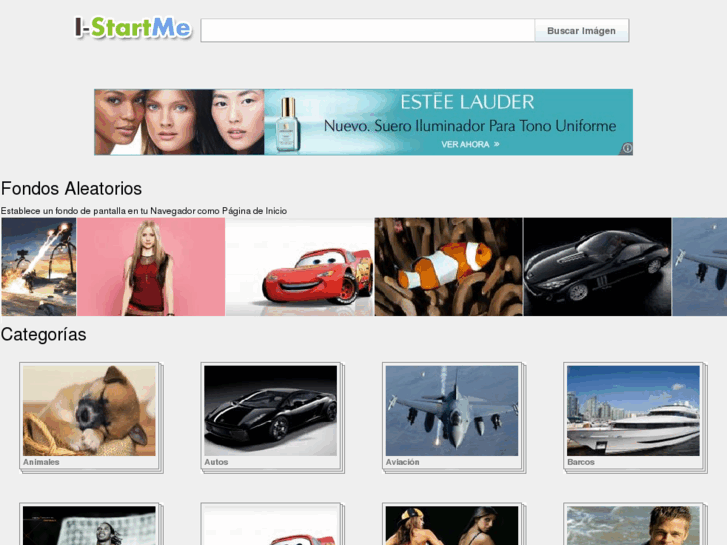727x545 pixels.
Task: Open the second-row category with blond man
Action: [633, 526]
